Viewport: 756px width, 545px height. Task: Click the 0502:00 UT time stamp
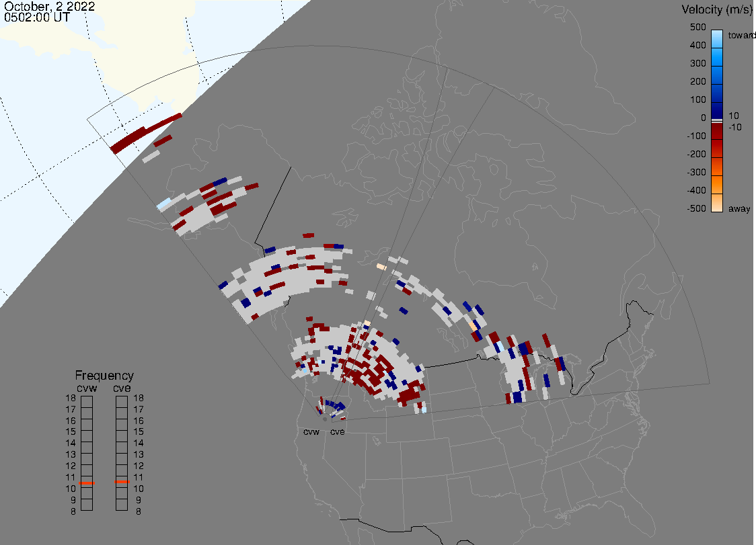37,17
